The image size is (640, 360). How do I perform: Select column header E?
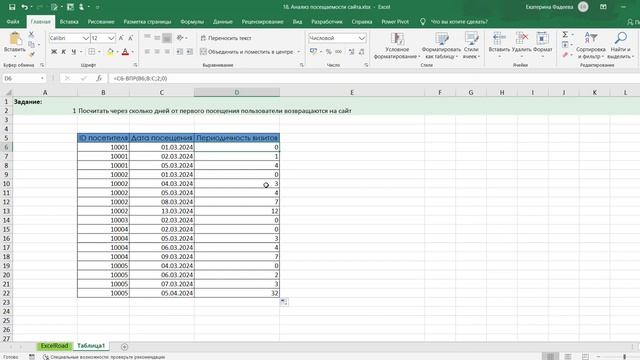click(x=352, y=93)
